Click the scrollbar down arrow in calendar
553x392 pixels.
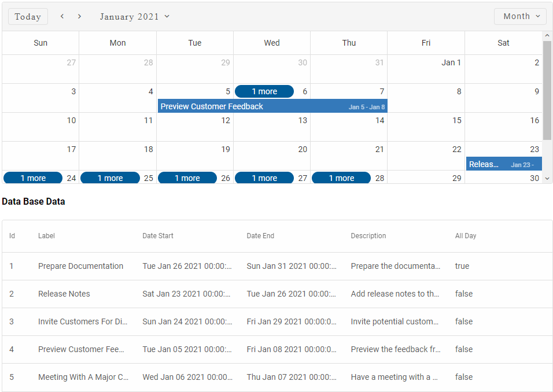(x=547, y=178)
